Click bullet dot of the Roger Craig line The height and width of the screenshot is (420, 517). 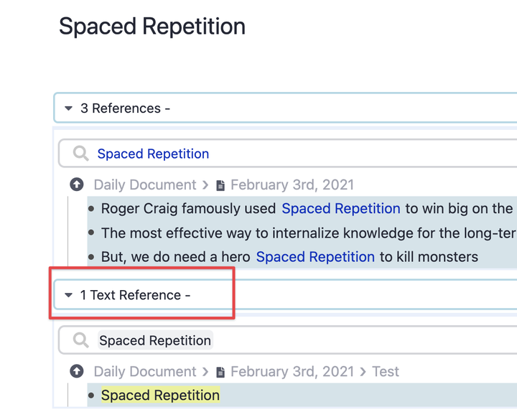pyautogui.click(x=91, y=209)
